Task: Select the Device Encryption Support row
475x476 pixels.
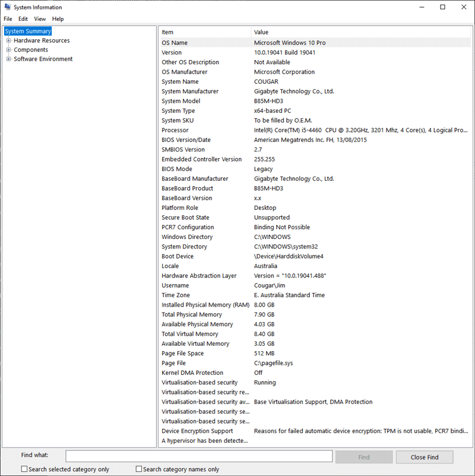Action: tap(315, 431)
